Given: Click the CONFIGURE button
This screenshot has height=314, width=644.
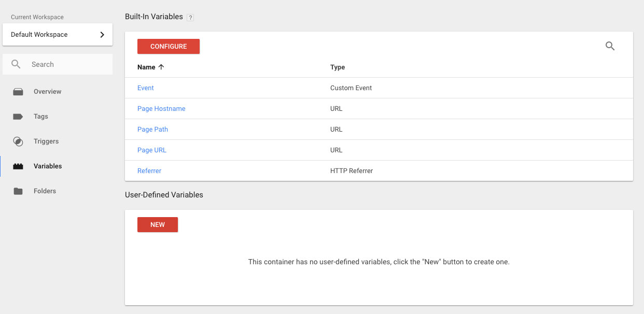Looking at the screenshot, I should [x=169, y=46].
